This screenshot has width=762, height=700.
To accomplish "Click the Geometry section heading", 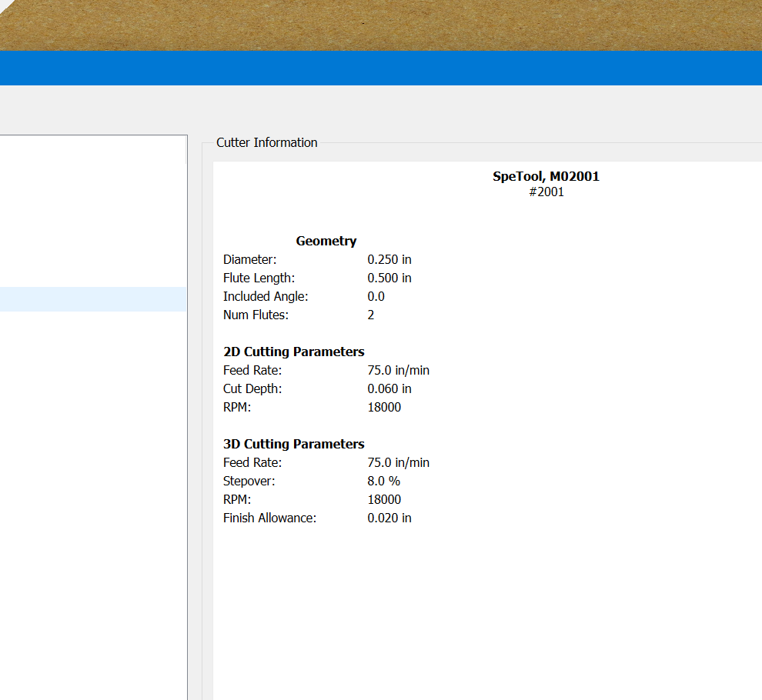I will (326, 241).
